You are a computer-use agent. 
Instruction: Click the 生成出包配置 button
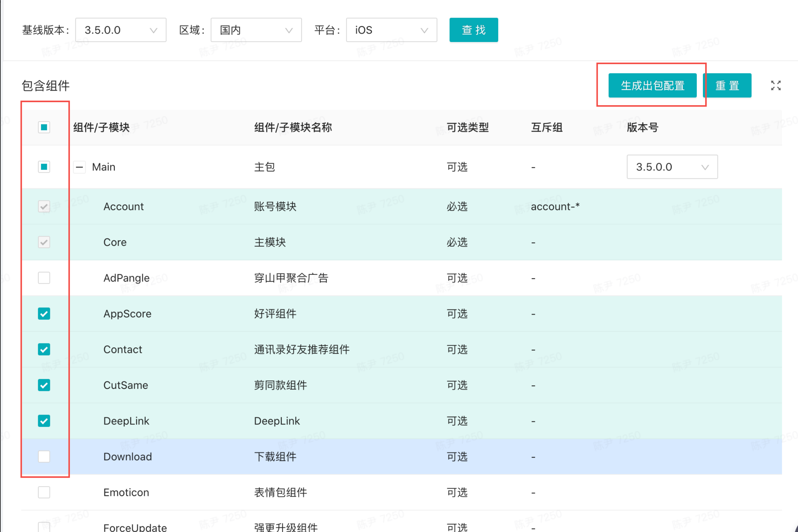pyautogui.click(x=652, y=85)
